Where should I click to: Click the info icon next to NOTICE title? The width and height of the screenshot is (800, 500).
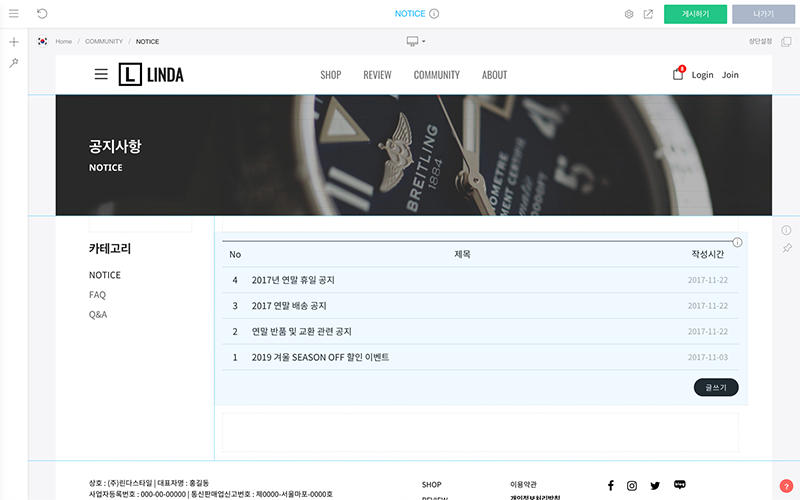click(x=434, y=14)
